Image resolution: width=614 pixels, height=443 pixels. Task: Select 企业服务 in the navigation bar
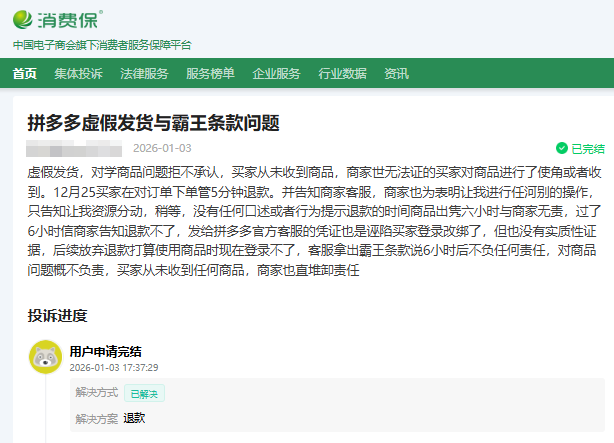pyautogui.click(x=276, y=73)
